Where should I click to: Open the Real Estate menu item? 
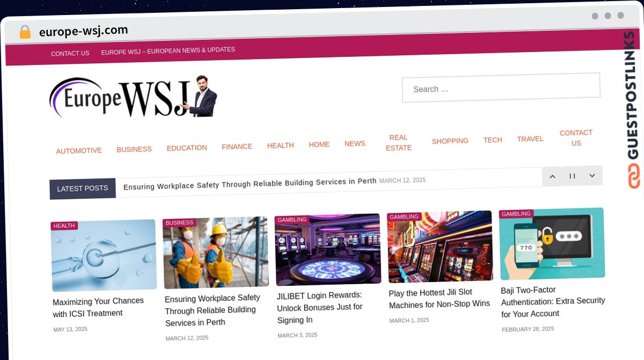point(399,142)
